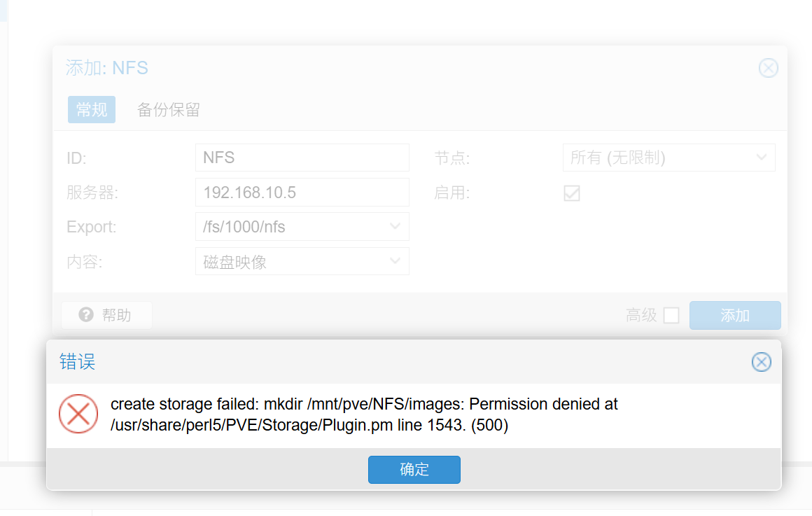Close the 添加: NFS dialog
This screenshot has width=812, height=516.
(x=768, y=68)
